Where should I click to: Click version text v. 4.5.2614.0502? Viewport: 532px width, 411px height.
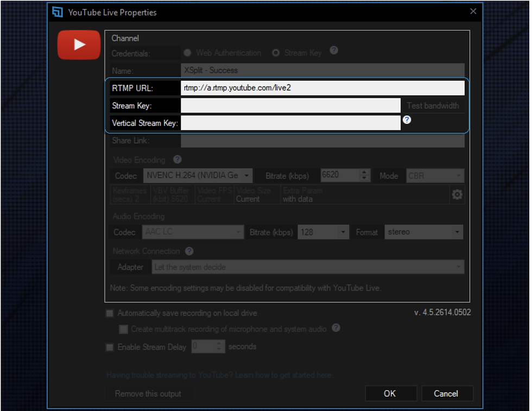442,312
